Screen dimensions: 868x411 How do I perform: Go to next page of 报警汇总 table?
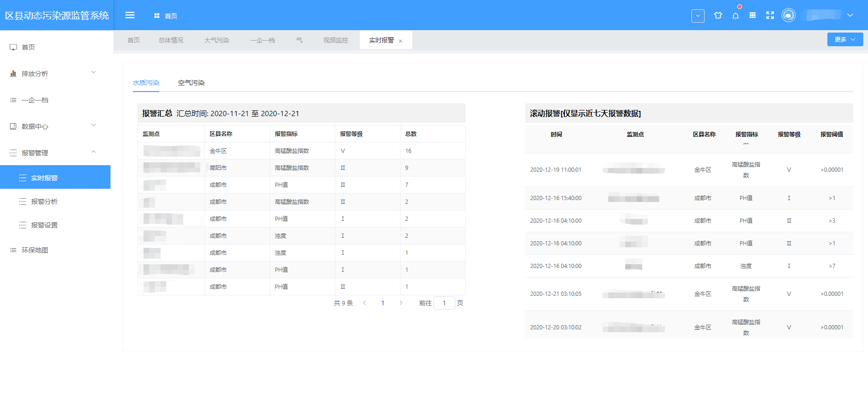(x=401, y=303)
